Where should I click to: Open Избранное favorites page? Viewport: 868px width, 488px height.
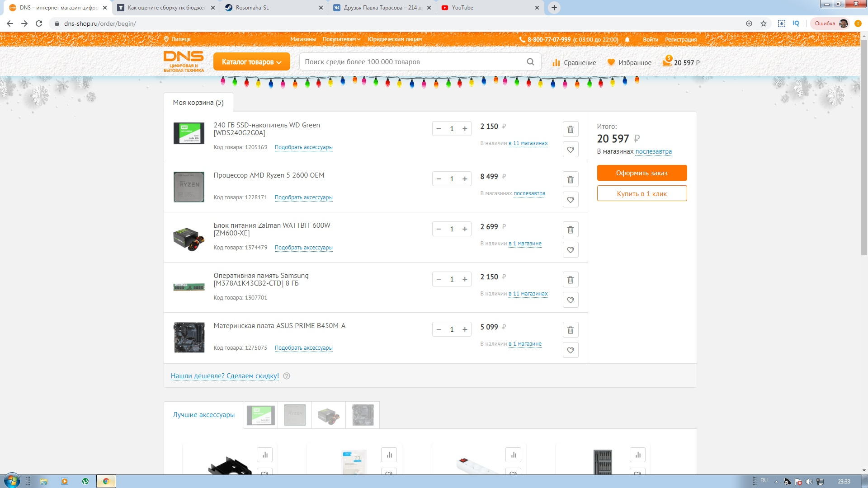pyautogui.click(x=629, y=62)
